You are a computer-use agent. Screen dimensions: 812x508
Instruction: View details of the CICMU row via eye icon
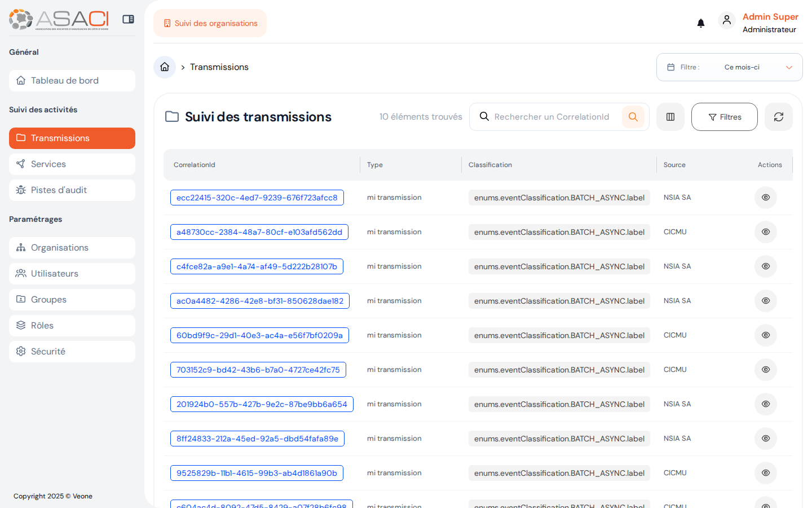click(x=765, y=231)
